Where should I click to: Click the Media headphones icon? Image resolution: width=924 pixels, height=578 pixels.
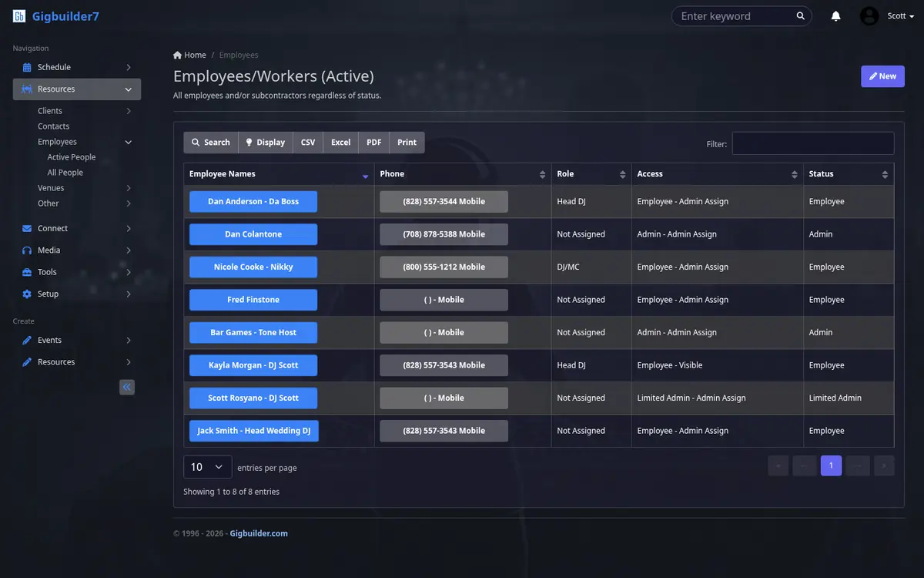pos(27,250)
